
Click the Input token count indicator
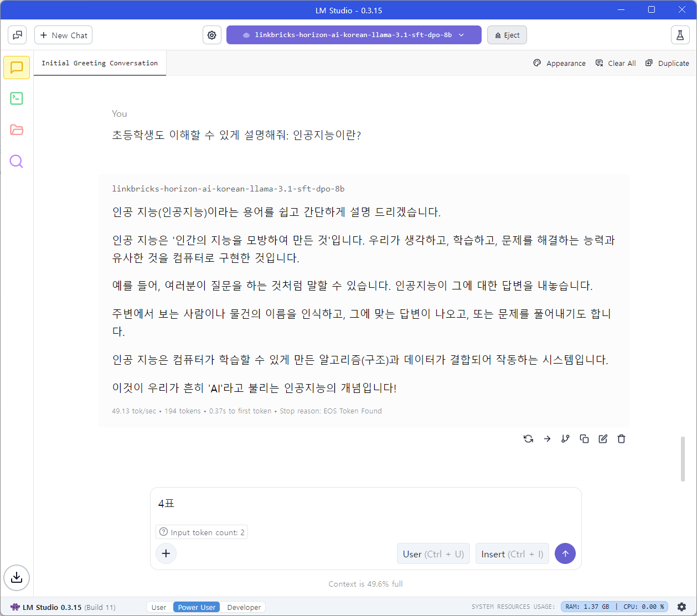tap(202, 532)
